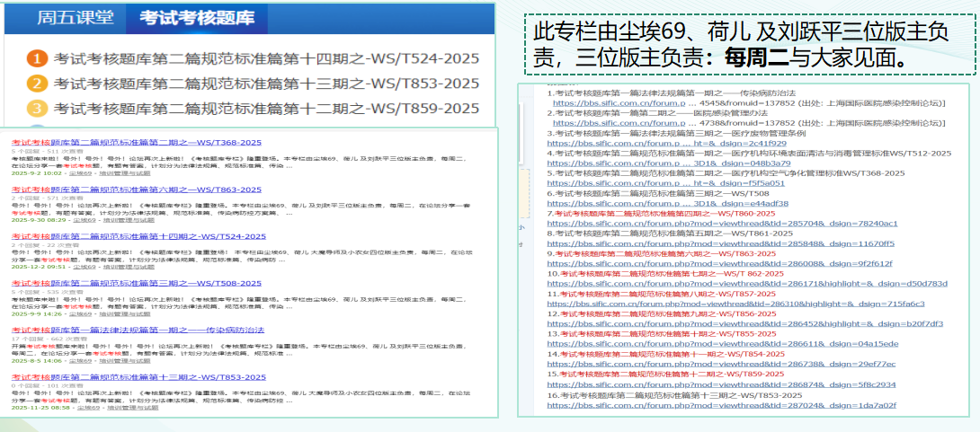The image size is (980, 432).
Task: Open the link ending dsign=78240ac1
Action: 722,223
